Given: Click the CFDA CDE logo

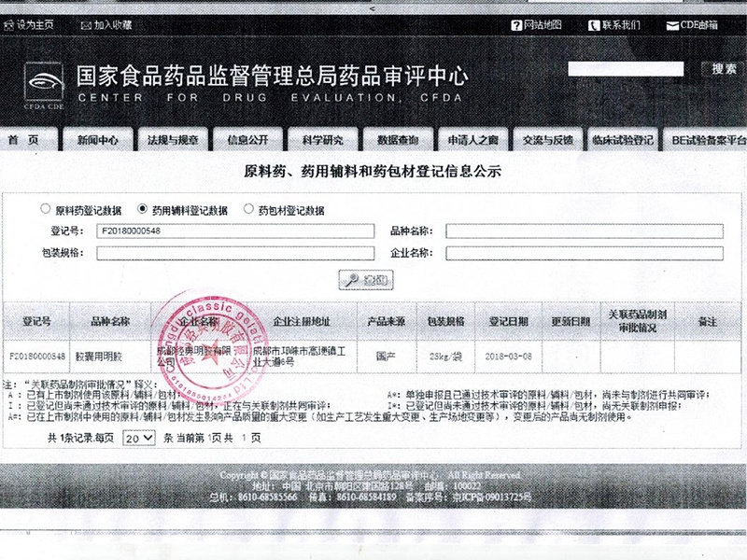Looking at the screenshot, I should click(44, 86).
